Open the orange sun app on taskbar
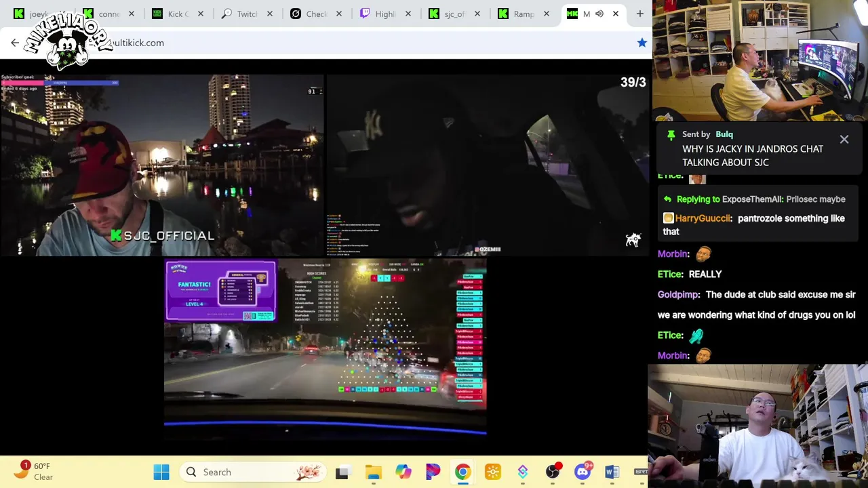Screen dimensions: 868x488 492,472
